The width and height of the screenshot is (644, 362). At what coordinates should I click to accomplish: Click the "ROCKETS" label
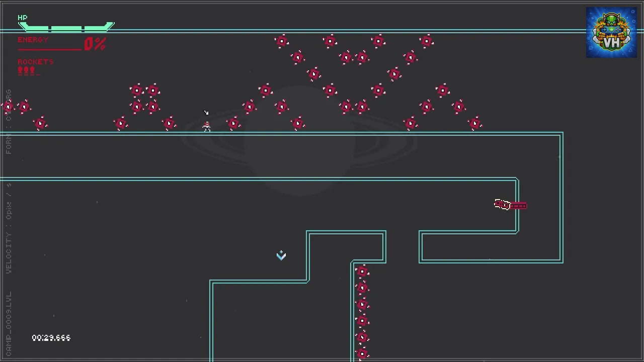[36, 62]
